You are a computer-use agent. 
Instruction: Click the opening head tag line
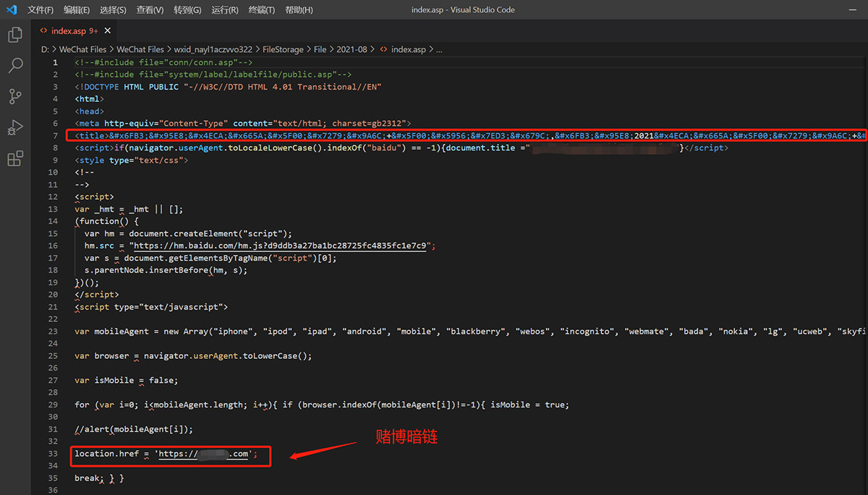click(x=89, y=111)
